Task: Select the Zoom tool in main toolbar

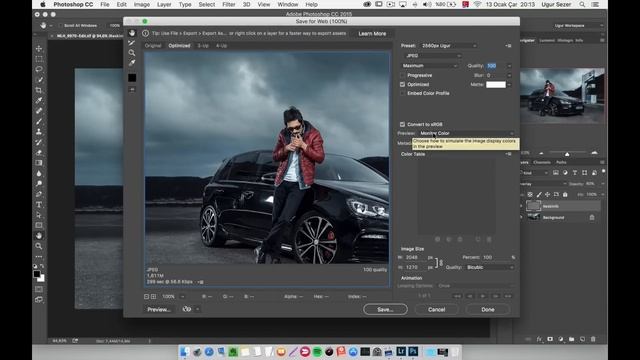Action: [39, 246]
